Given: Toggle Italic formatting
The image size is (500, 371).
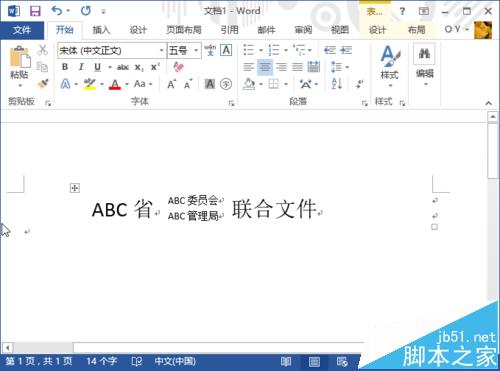Looking at the screenshot, I should tap(81, 67).
